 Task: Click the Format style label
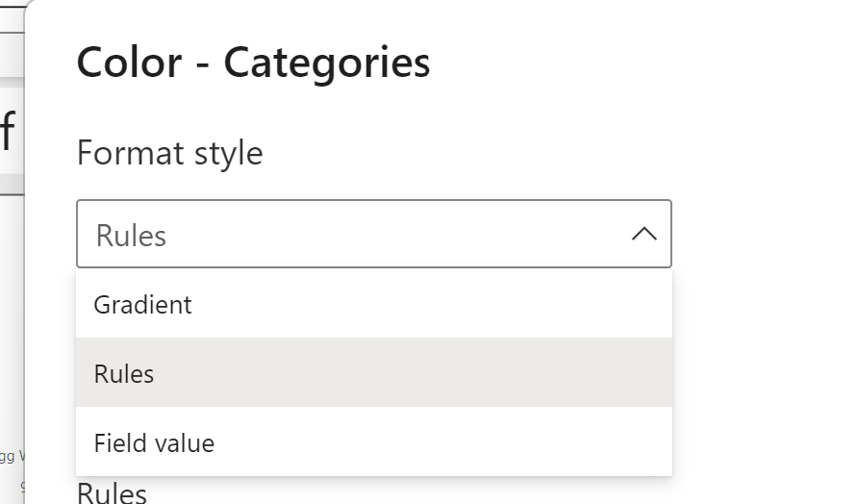(x=169, y=153)
